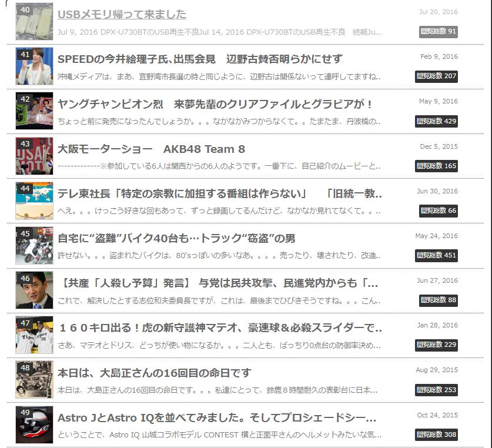Open the 大阪モーターショー AKB48 Team 8 article
The image size is (492, 448).
click(151, 149)
